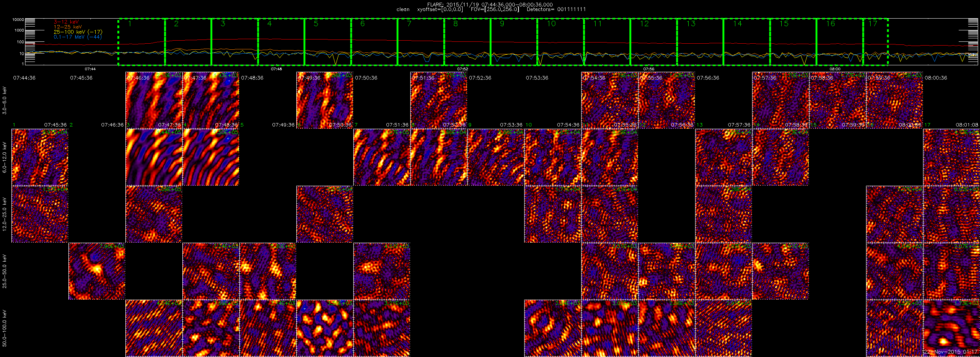Click the 08:01:08 end time label
Viewport: 980px width, 357px height.
[x=967, y=125]
